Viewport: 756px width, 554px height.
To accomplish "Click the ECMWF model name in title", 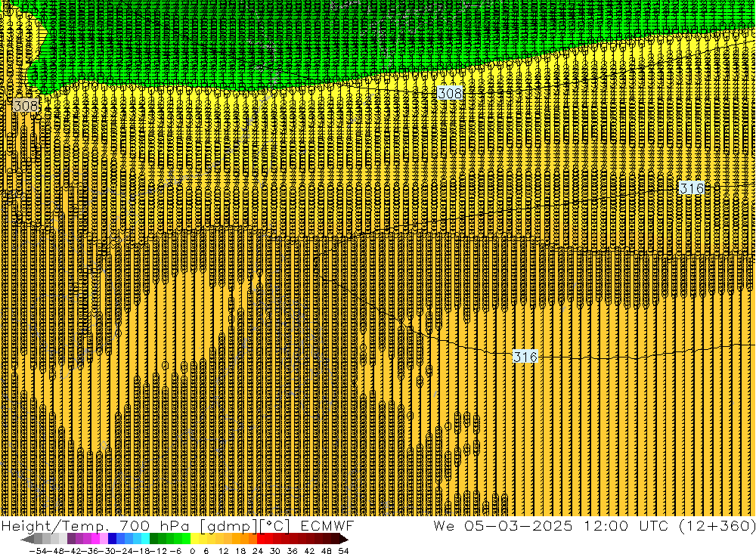I will [x=327, y=525].
